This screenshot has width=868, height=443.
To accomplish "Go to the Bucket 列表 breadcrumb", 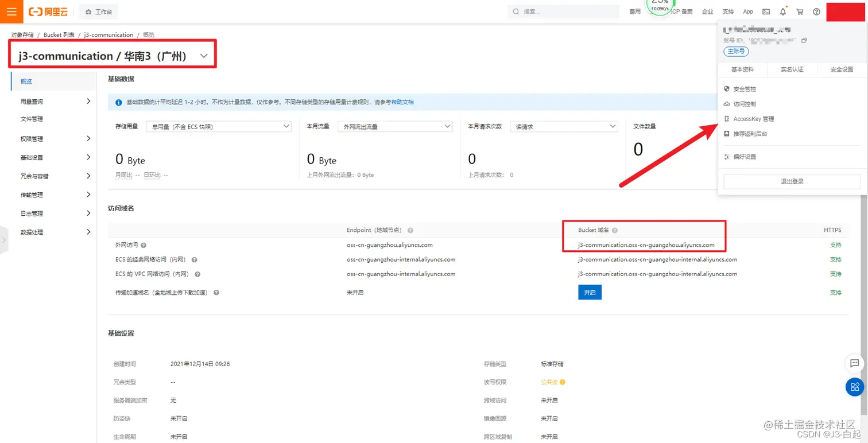I will [x=59, y=35].
